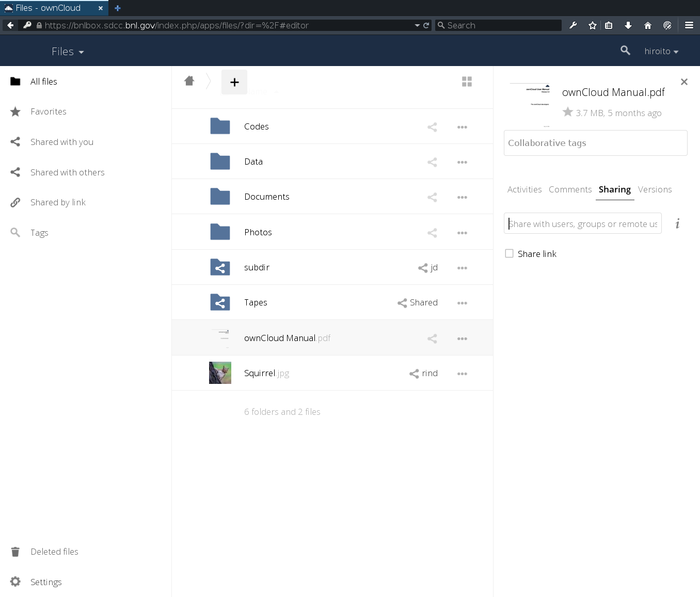Switch to the Comments tab
The width and height of the screenshot is (700, 597).
tap(570, 189)
